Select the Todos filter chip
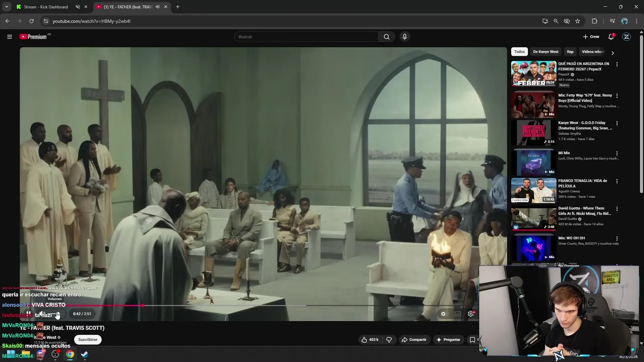 519,52
